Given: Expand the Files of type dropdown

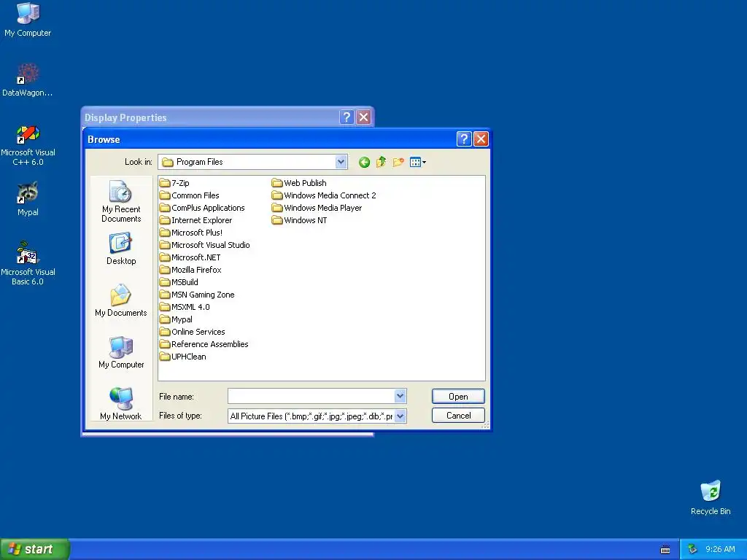Looking at the screenshot, I should pos(400,416).
